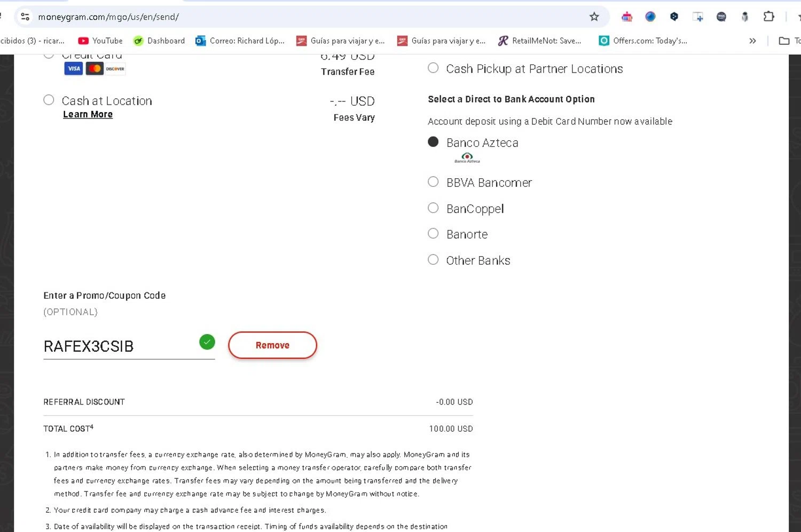Screen dimensions: 801x532
Task: Select BanCoppel bank option
Action: pyautogui.click(x=433, y=208)
